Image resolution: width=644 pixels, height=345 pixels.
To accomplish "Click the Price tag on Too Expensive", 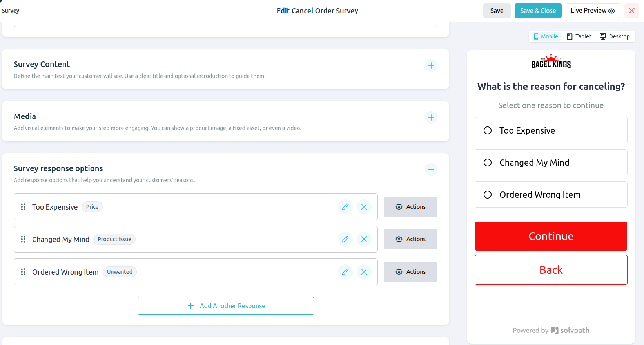I will pos(92,207).
